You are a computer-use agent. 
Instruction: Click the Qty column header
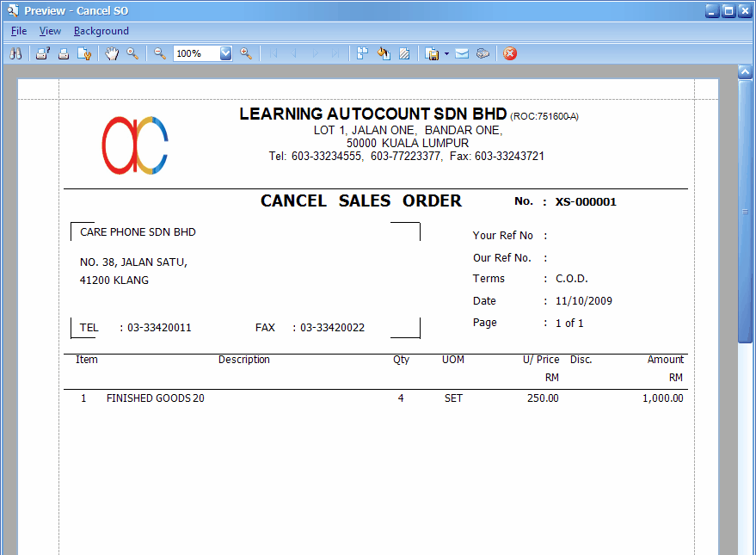tap(401, 360)
